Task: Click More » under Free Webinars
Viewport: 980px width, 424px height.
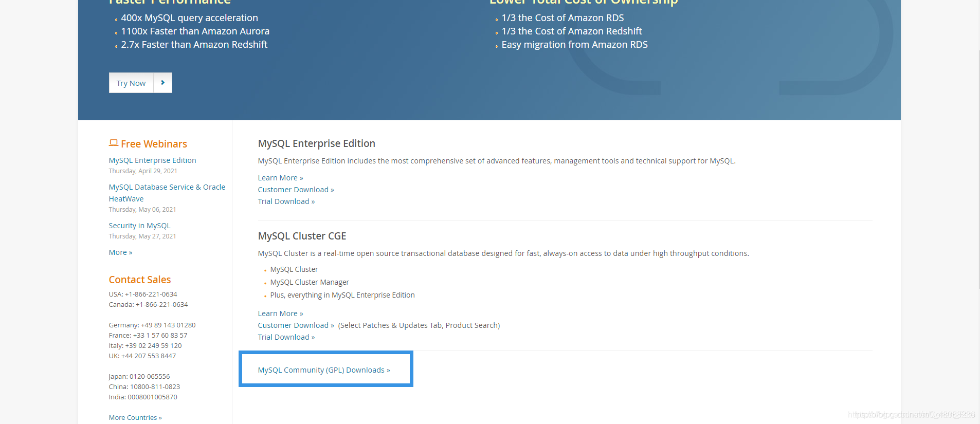Action: click(120, 252)
